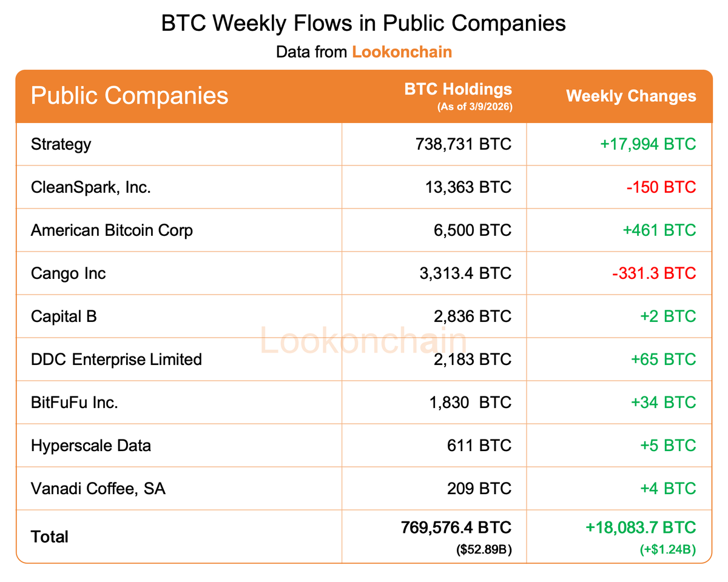728x582 pixels.
Task: Click DDC Enterprise Limited company name
Action: 116,360
